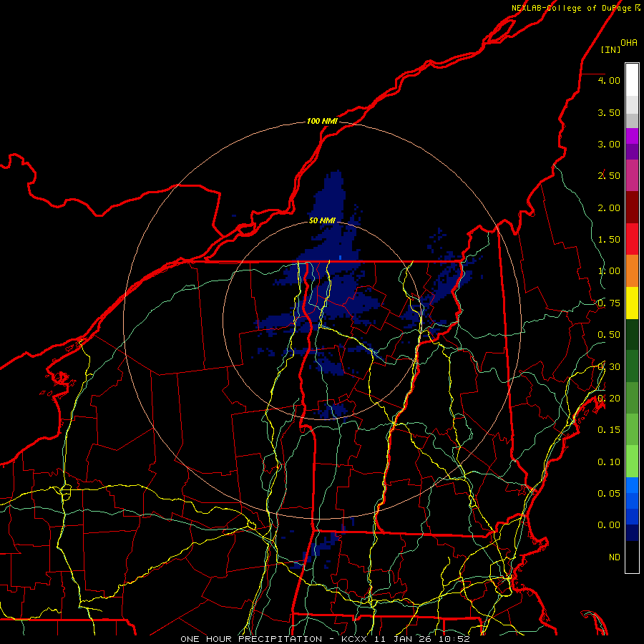Click the 0.50 legend value
The height and width of the screenshot is (644, 644).
(609, 335)
